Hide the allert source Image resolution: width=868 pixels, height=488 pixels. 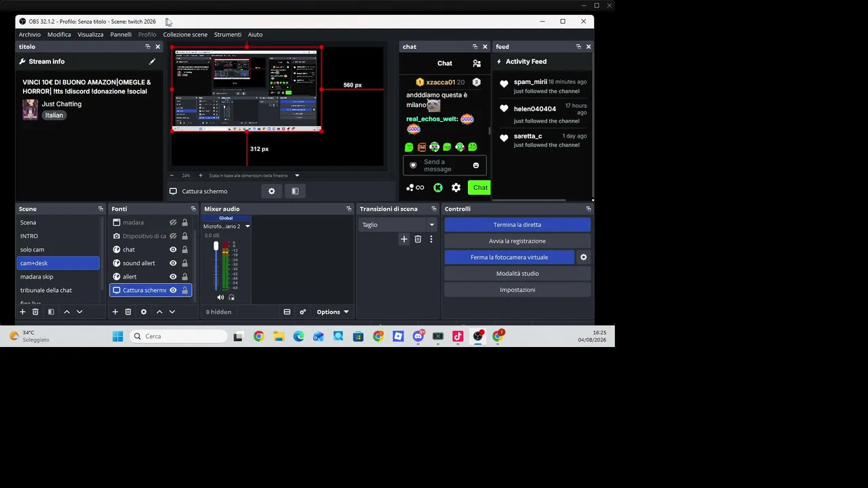[173, 277]
